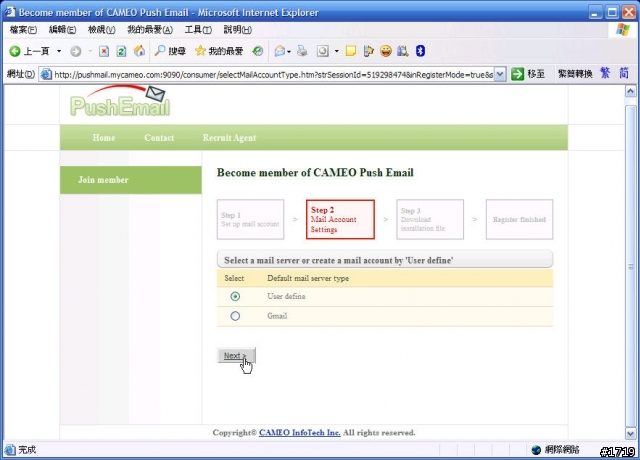Click the Step 1 Set up mail account box

click(x=250, y=220)
